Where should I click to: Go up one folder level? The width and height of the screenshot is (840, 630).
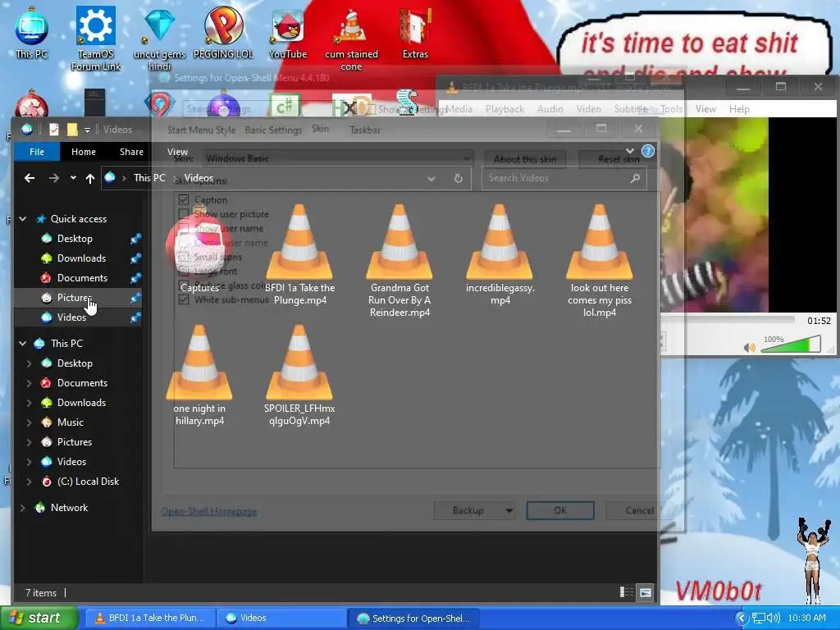click(x=90, y=178)
